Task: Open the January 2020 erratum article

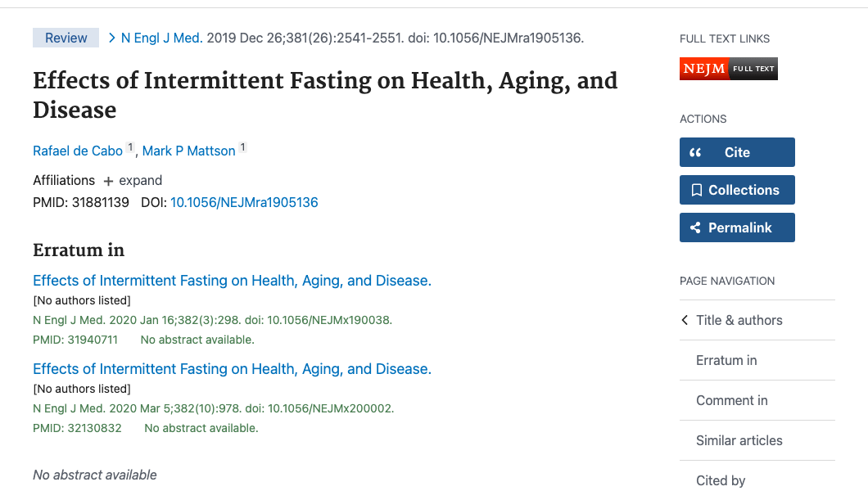Action: [232, 280]
